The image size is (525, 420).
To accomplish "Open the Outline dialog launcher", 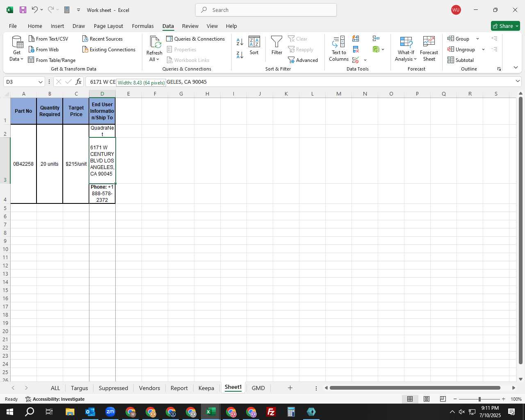I will click(499, 69).
